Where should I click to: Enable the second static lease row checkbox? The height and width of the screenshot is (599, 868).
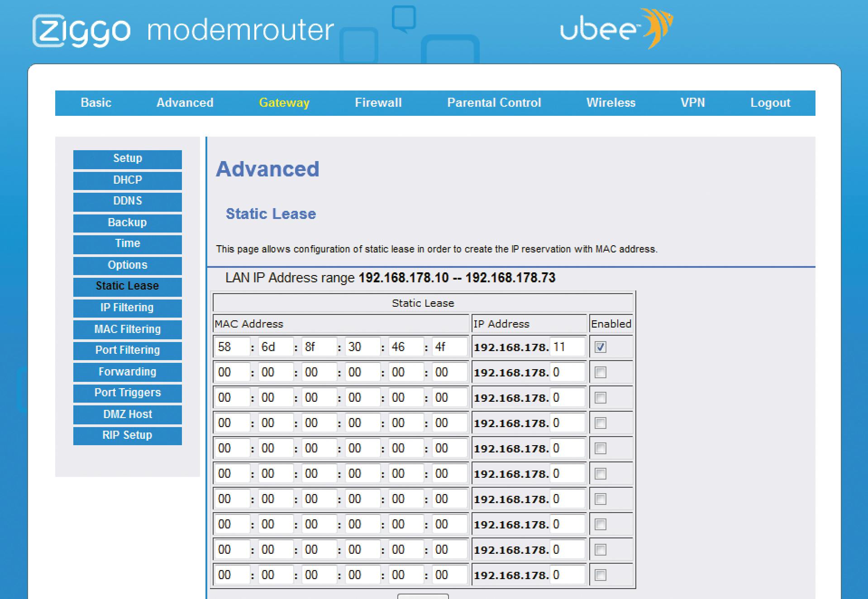[x=601, y=372]
